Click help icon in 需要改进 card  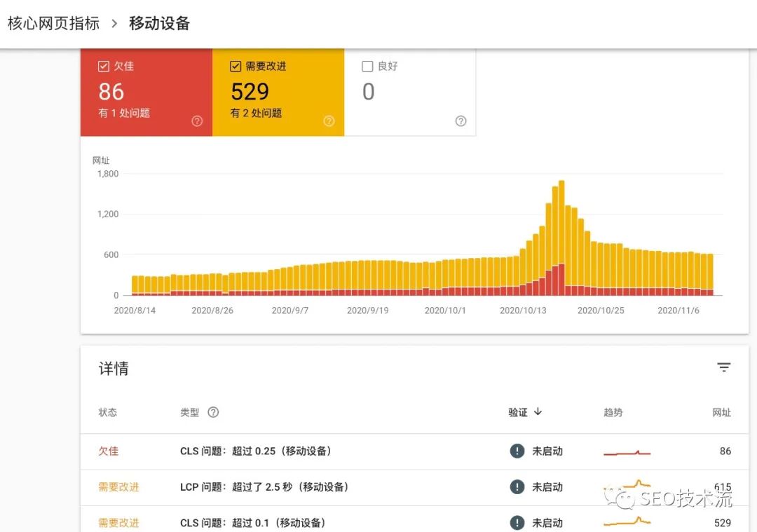[x=329, y=121]
